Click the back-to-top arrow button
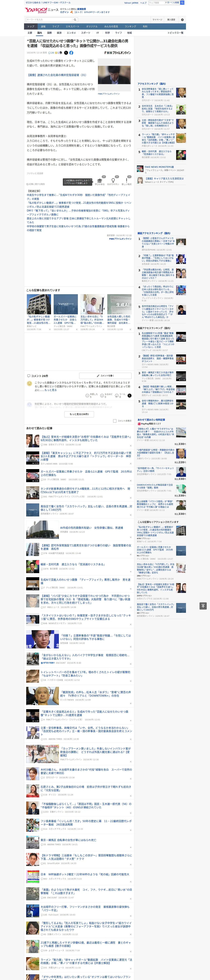210x980 pixels. click(x=203, y=606)
